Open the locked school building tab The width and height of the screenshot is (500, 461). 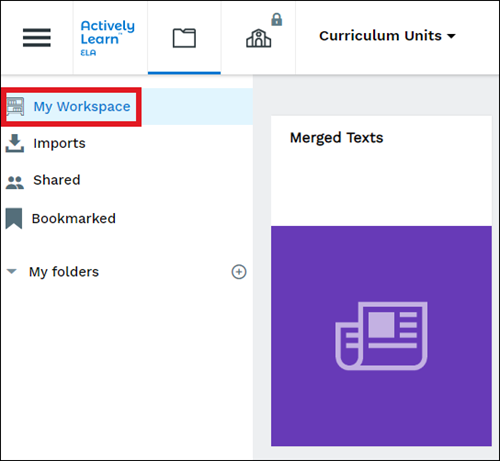[258, 38]
